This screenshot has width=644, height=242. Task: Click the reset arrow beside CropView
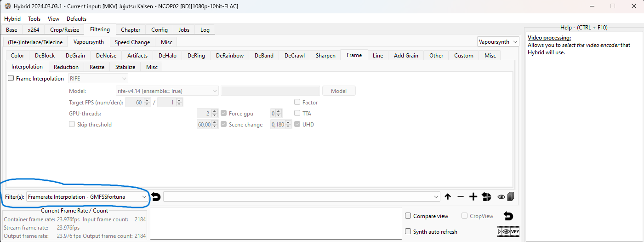click(508, 216)
